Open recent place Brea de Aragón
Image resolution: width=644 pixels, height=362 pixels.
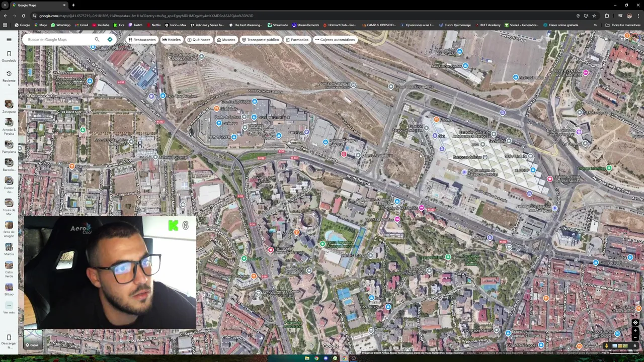pyautogui.click(x=9, y=229)
